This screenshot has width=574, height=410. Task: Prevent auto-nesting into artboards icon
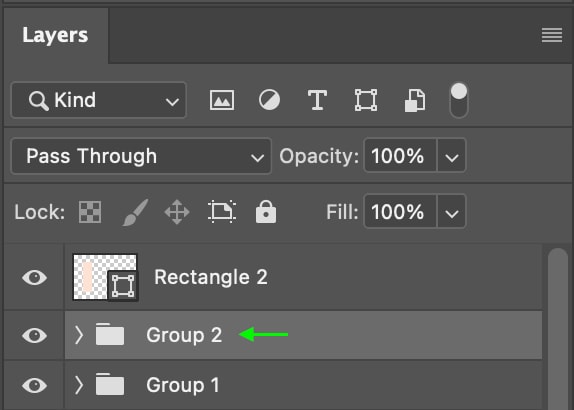222,212
